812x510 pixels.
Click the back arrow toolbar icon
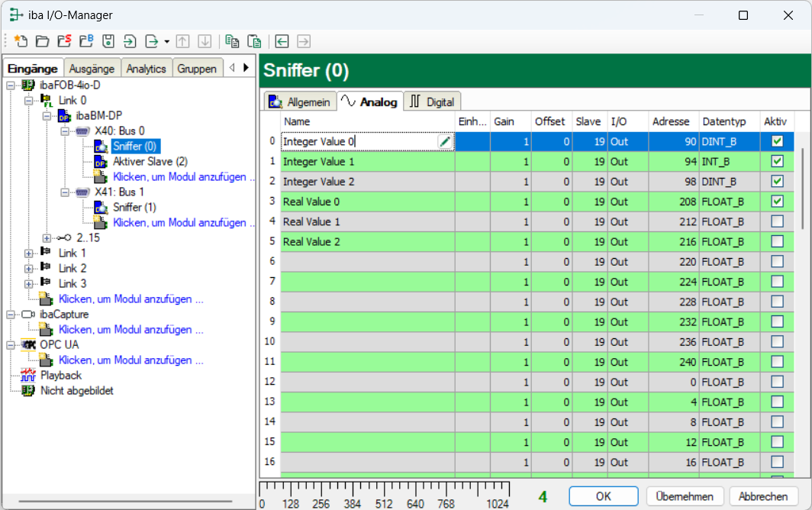coord(282,41)
